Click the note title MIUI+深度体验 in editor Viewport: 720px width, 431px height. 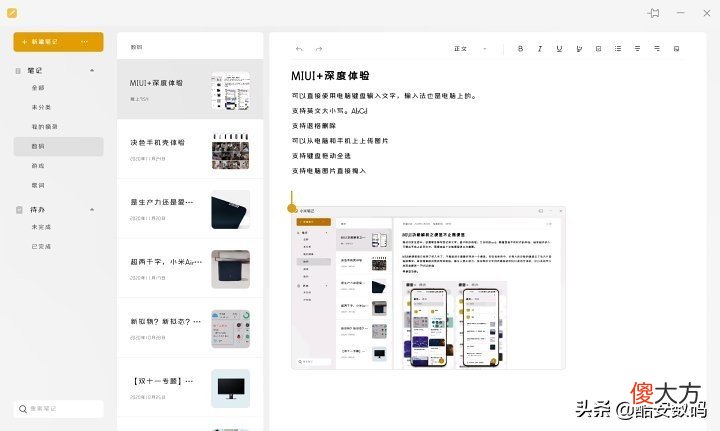(x=330, y=76)
